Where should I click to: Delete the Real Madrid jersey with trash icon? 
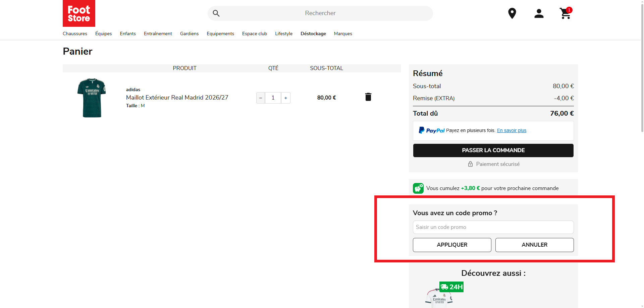coord(368,97)
